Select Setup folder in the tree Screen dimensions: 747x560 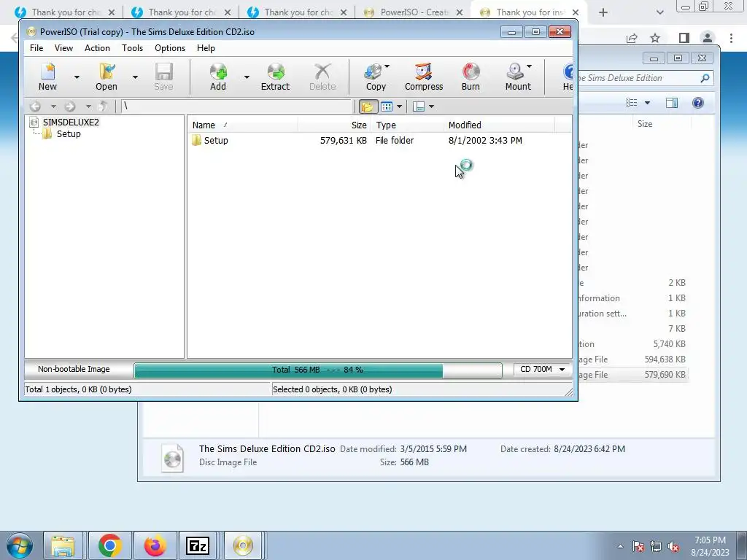click(x=69, y=134)
